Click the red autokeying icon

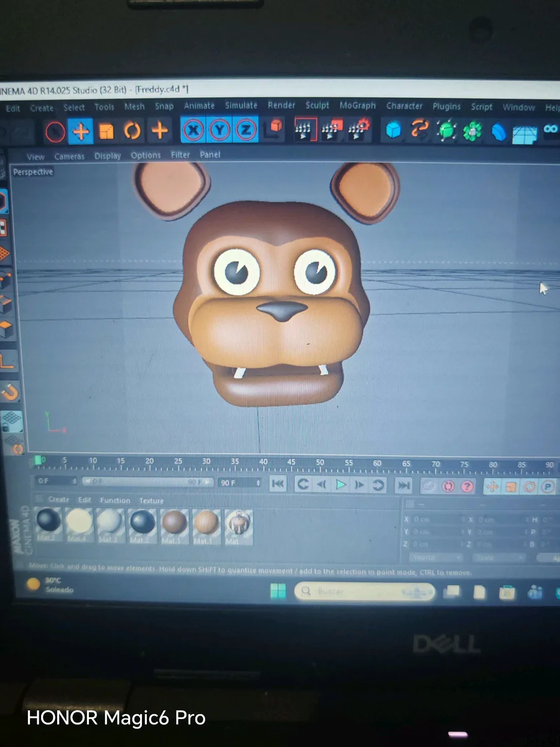[448, 486]
